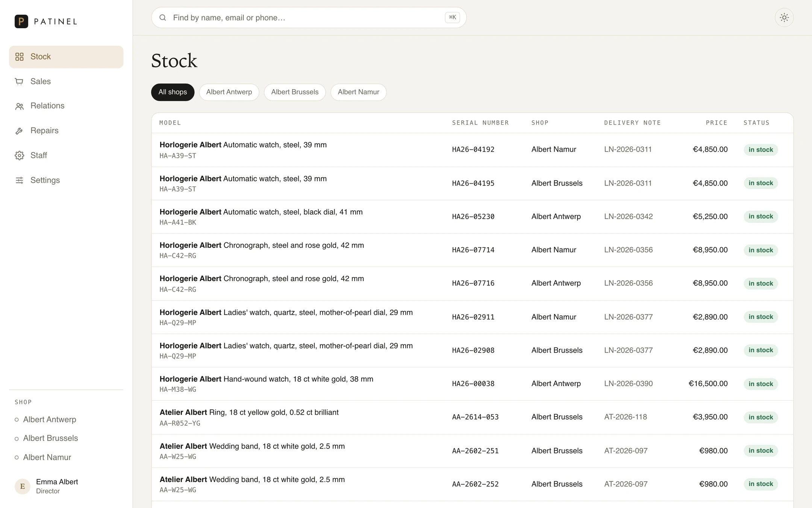Click the ⌘K shortcut badge
The image size is (812, 508).
coord(452,17)
